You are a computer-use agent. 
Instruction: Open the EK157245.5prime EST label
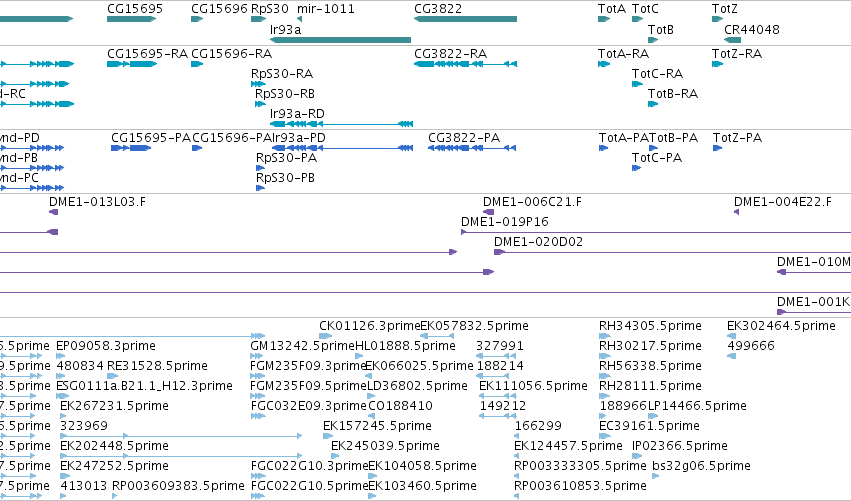(x=377, y=426)
